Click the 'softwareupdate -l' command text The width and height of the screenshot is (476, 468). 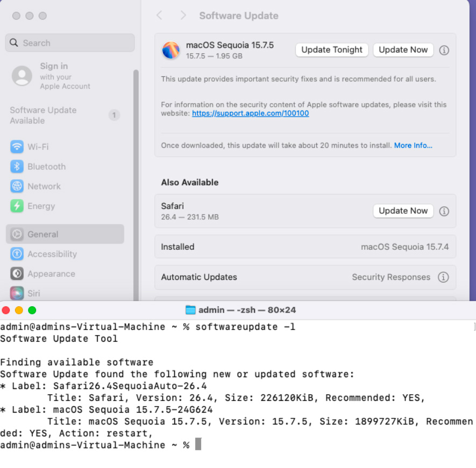(245, 327)
